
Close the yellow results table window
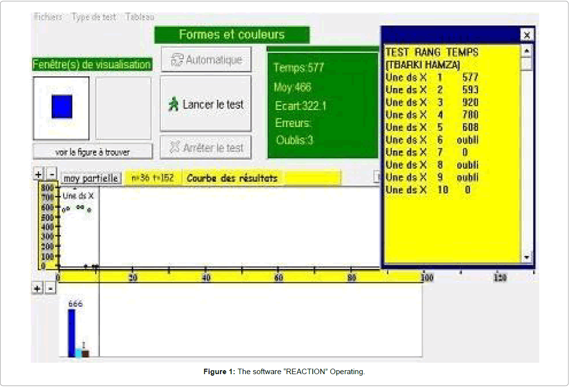[527, 35]
